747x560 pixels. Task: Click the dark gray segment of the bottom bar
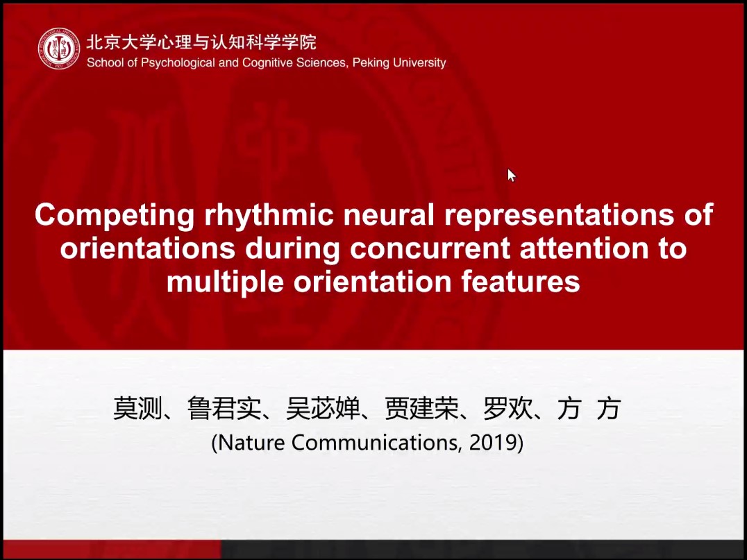(x=486, y=549)
